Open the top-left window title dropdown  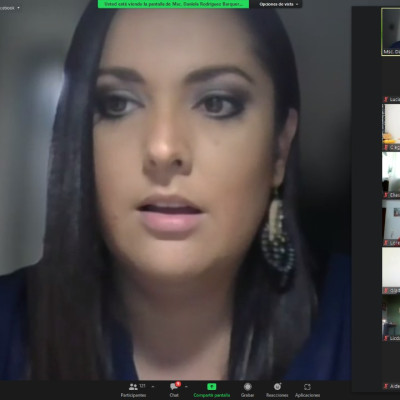tap(11, 7)
